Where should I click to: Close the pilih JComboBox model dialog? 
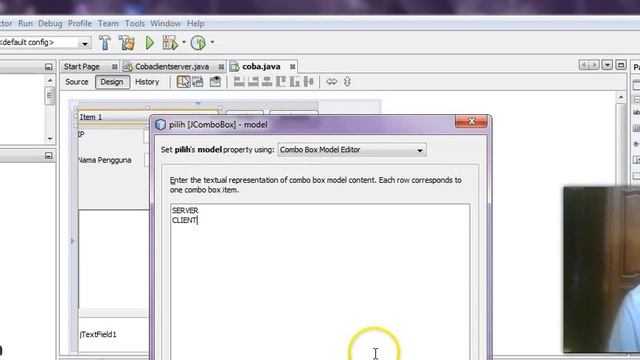pyautogui.click(x=471, y=122)
